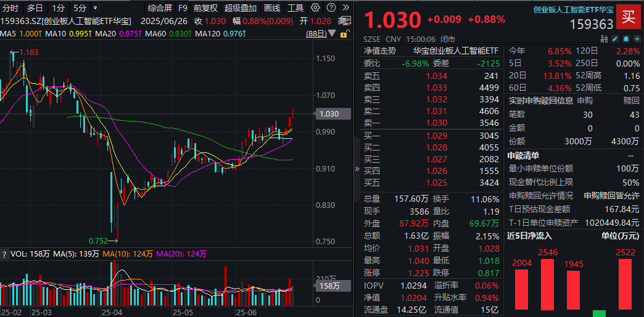Click the 融 margin trading indicator

click(x=604, y=39)
